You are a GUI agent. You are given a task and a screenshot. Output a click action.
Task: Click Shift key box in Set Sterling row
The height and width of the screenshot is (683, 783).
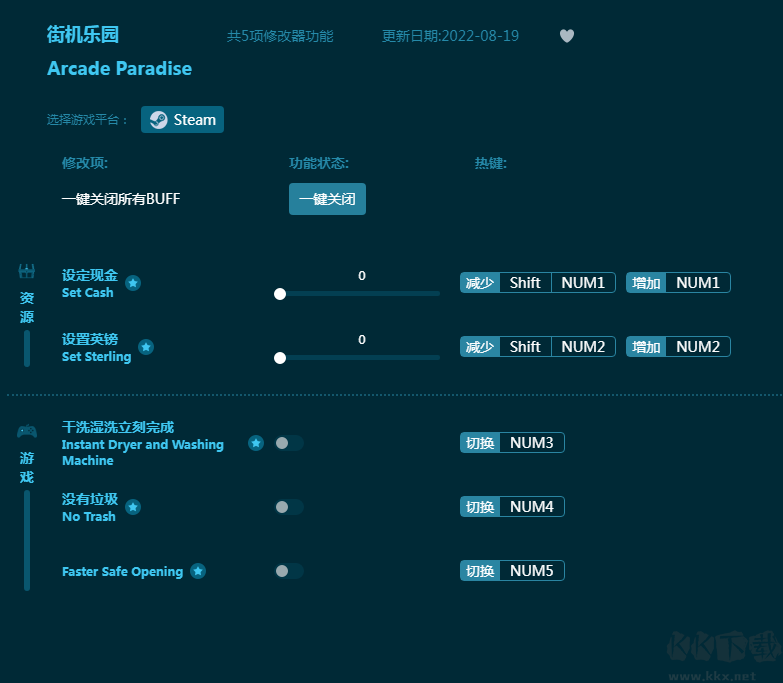[525, 347]
